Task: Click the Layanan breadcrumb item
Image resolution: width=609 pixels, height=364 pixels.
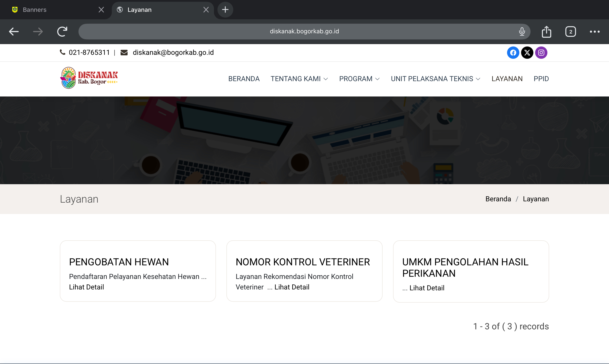Action: click(x=536, y=199)
